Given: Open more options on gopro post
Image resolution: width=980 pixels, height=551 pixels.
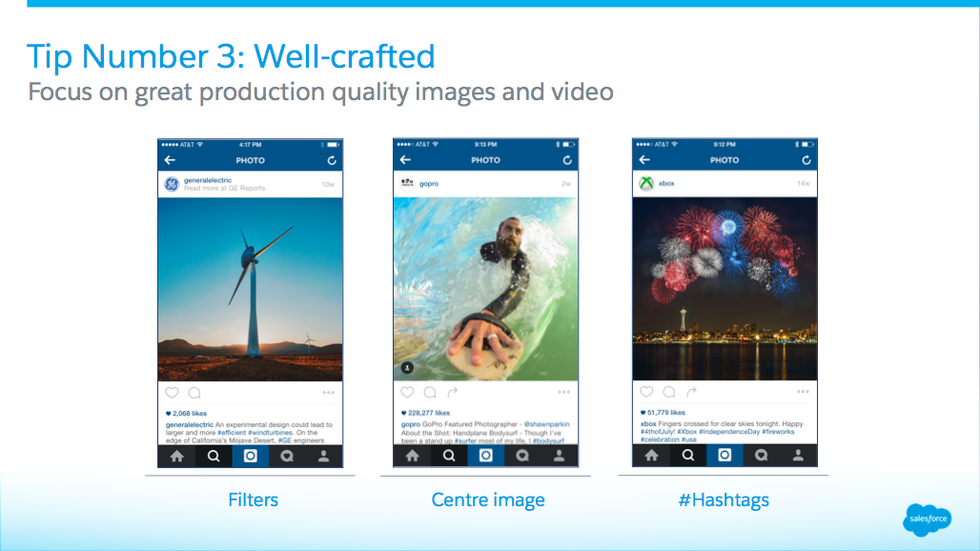Looking at the screenshot, I should tap(563, 392).
